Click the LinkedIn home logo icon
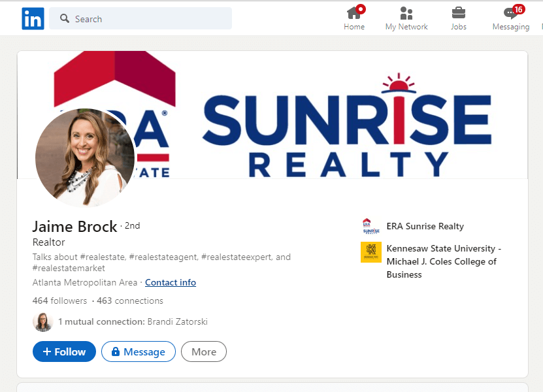Screen dimensions: 543x392 [x=33, y=18]
